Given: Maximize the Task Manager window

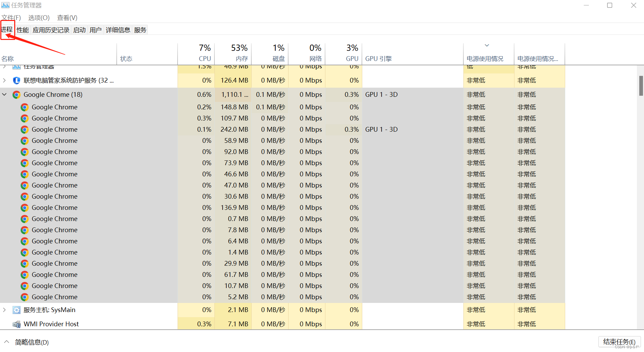Looking at the screenshot, I should tap(609, 5).
